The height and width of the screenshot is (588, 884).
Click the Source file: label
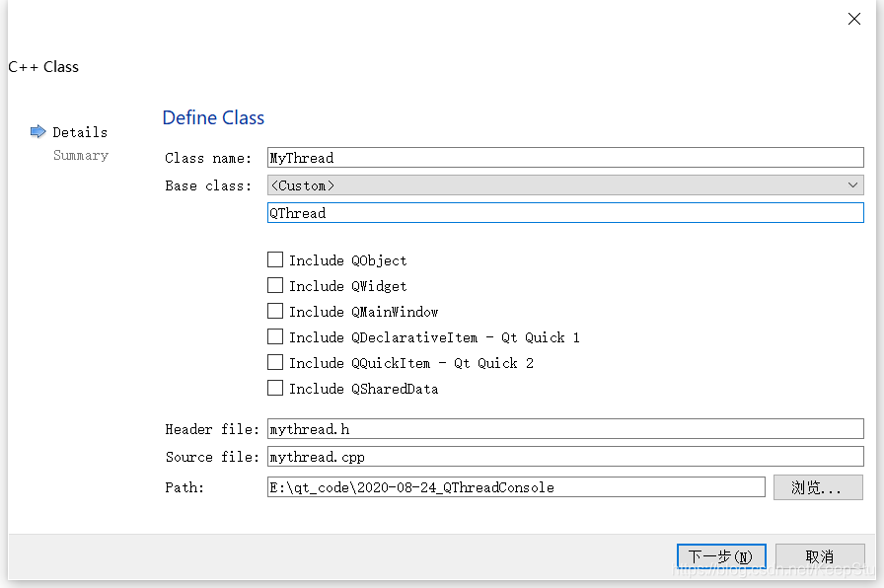(212, 457)
